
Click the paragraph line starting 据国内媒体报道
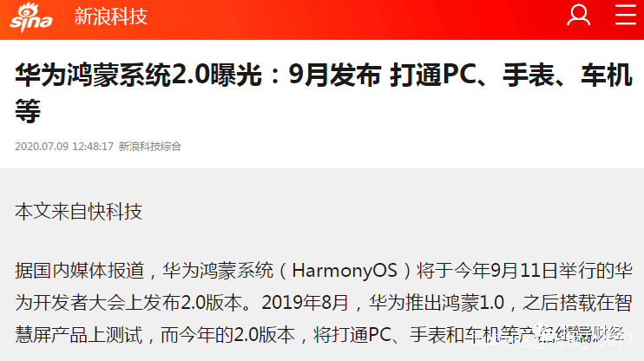point(323,271)
